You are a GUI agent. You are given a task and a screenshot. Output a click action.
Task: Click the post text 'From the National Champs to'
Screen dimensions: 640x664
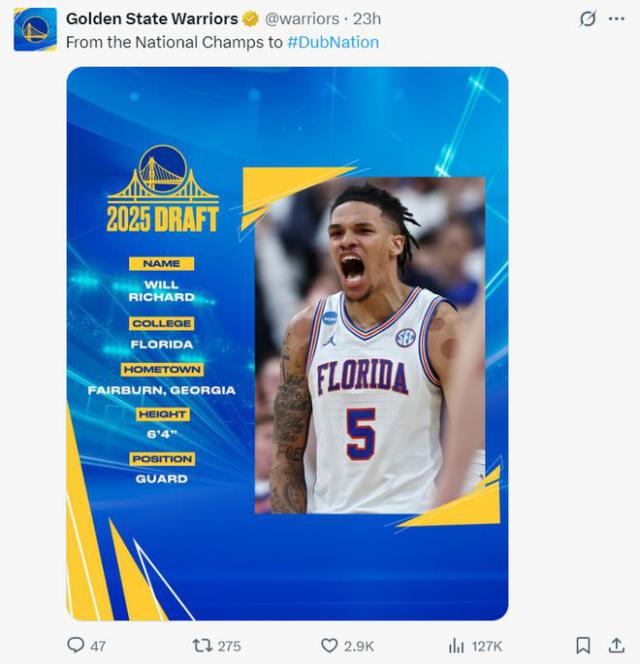(174, 42)
